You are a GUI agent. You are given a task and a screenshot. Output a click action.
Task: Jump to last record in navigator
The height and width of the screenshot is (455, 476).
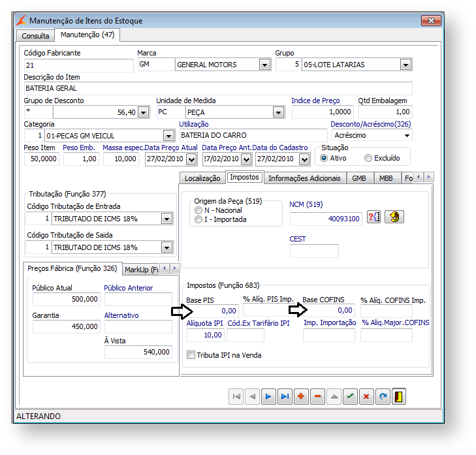click(285, 396)
